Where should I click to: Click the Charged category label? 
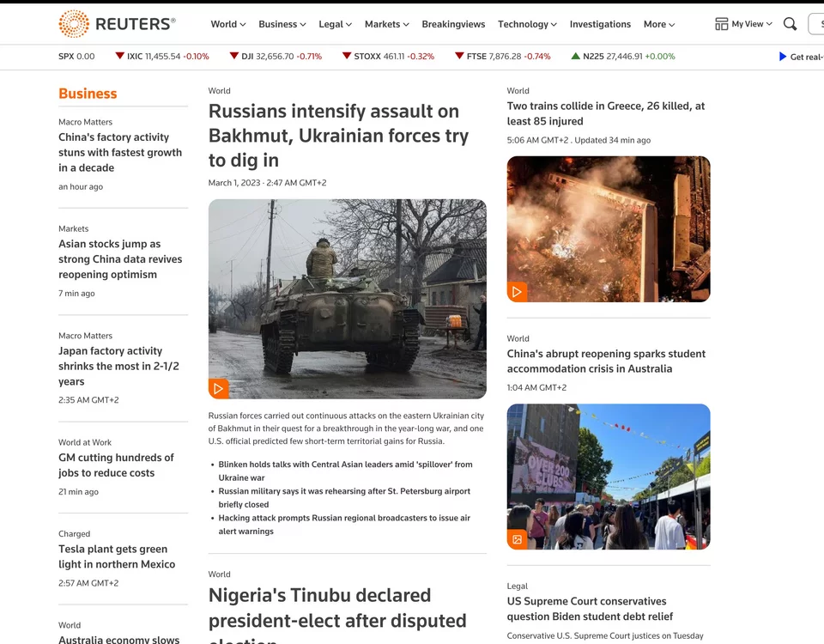[74, 534]
